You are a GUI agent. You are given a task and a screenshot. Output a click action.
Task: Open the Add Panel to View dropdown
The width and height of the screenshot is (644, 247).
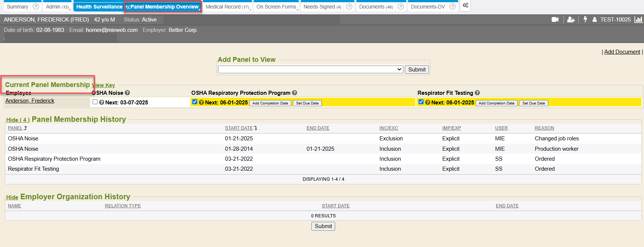310,70
